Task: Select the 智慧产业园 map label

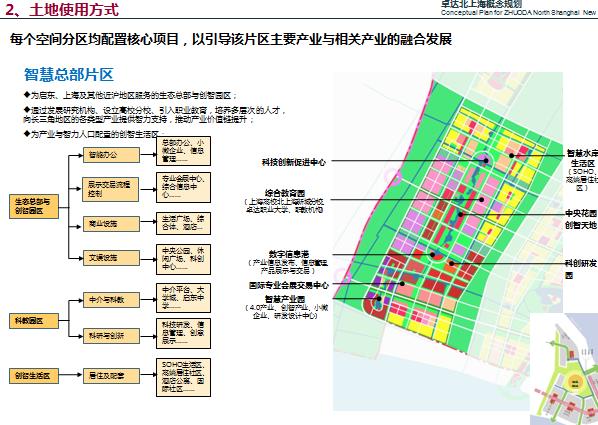Action: (x=285, y=299)
